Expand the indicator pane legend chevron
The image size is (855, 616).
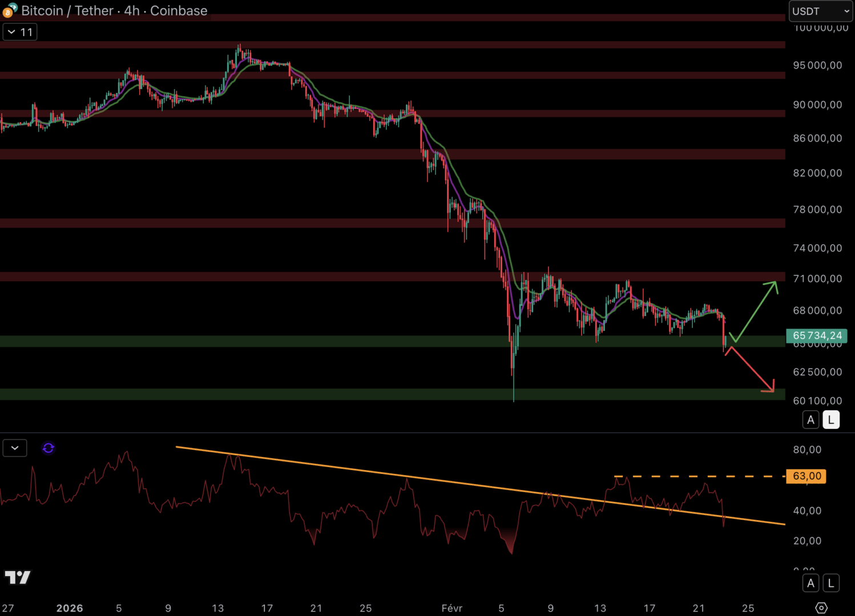pos(15,448)
